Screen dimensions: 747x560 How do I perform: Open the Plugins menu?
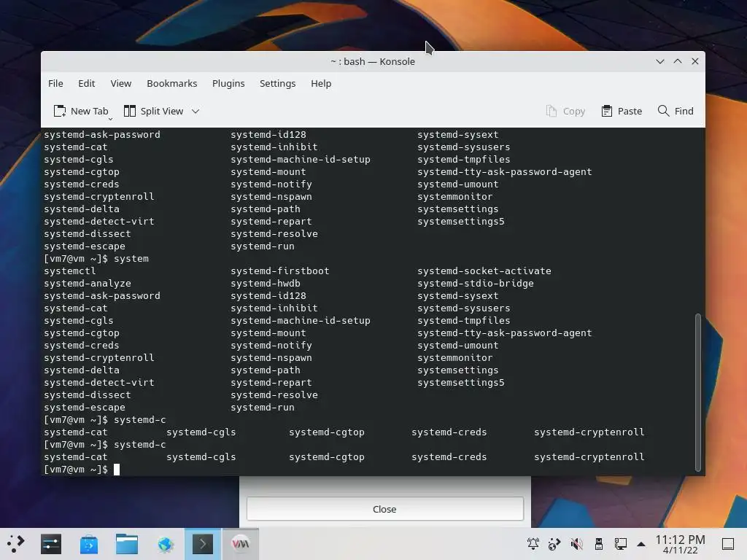pos(228,83)
